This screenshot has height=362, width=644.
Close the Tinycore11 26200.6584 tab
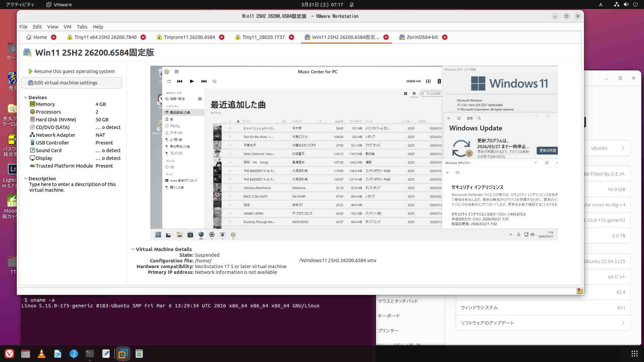(x=222, y=37)
